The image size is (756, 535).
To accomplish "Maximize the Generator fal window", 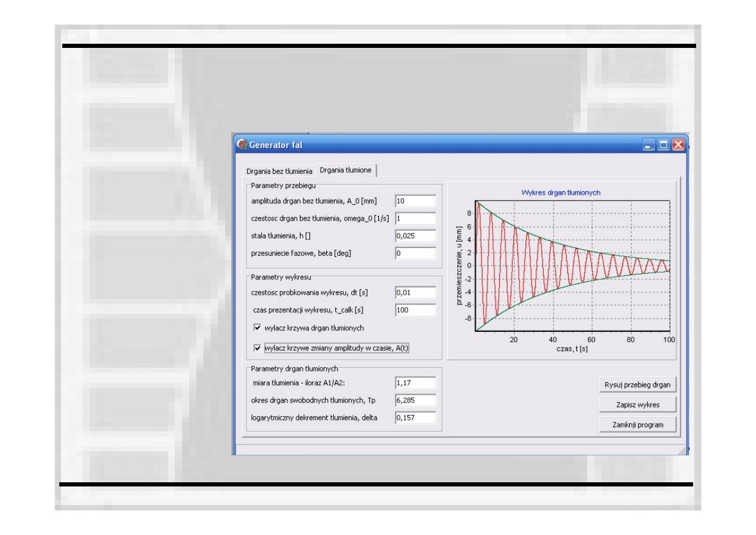I will 664,145.
